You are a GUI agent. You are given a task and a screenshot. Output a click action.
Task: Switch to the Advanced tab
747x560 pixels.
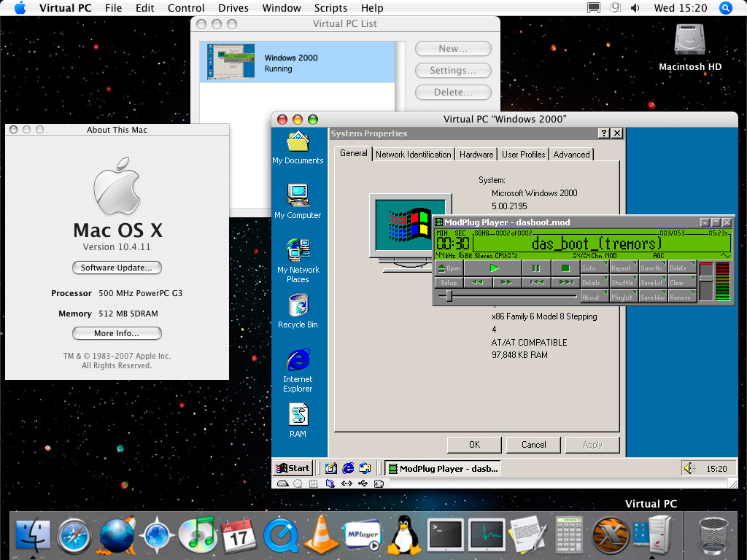(x=571, y=155)
